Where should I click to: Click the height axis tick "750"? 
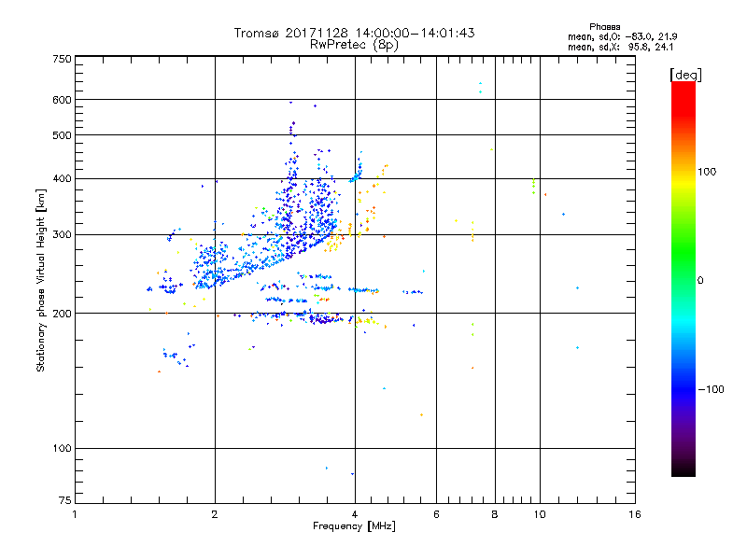[x=62, y=59]
